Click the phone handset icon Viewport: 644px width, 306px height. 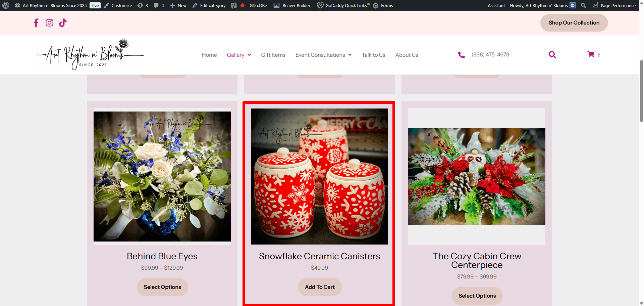point(462,55)
